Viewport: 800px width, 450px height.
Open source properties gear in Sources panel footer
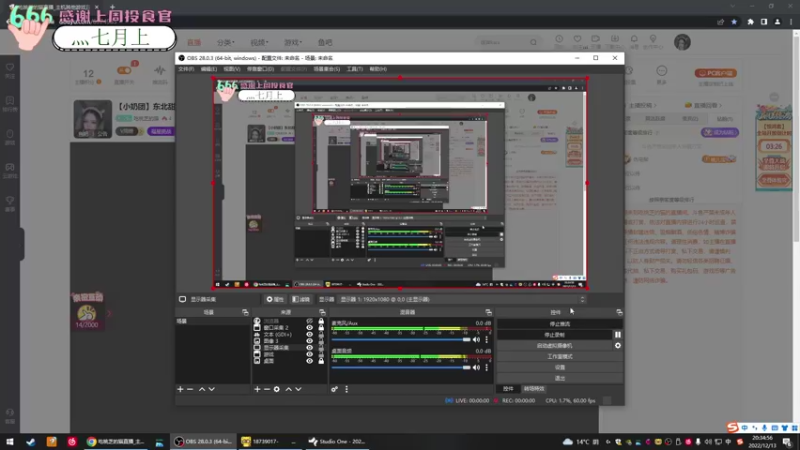click(x=277, y=389)
